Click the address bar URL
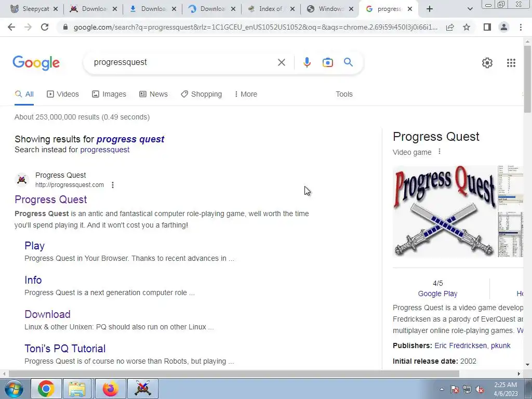The image size is (532, 399). click(x=255, y=27)
